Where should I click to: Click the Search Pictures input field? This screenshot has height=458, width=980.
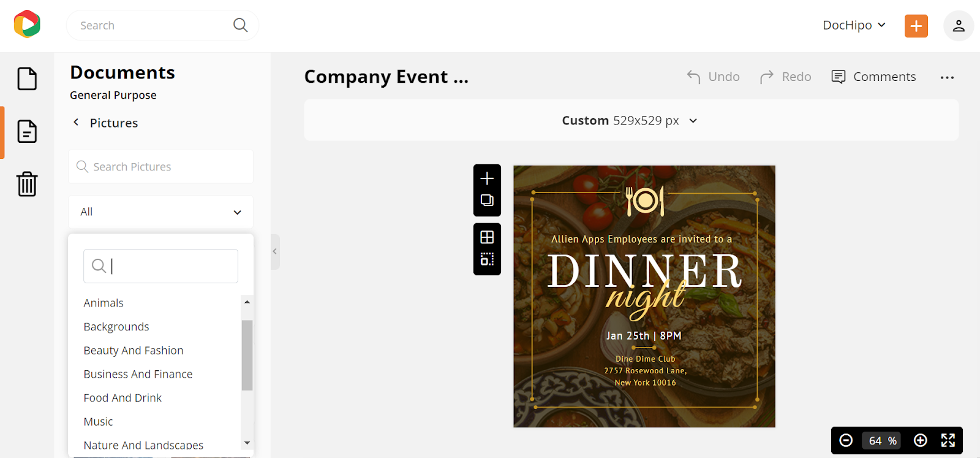(x=160, y=167)
